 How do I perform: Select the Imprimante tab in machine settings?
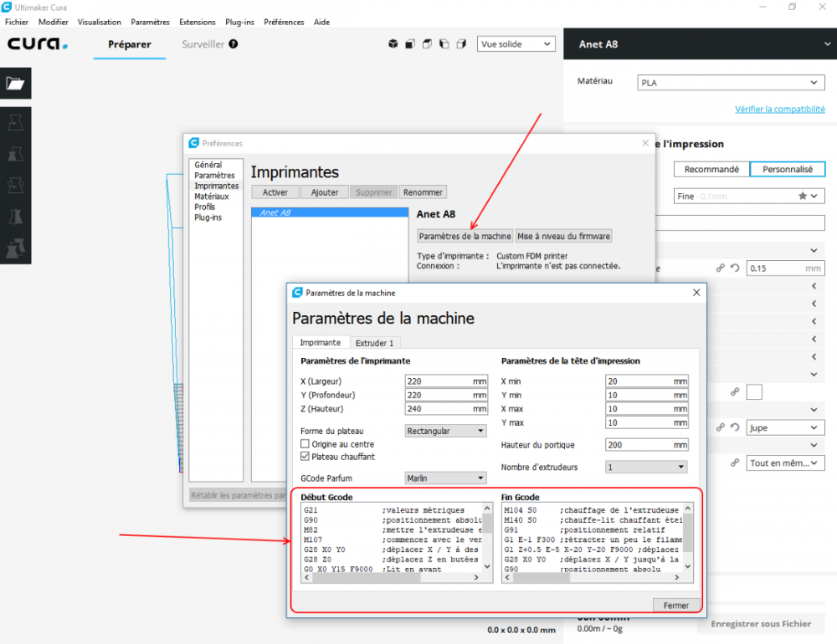tap(321, 343)
